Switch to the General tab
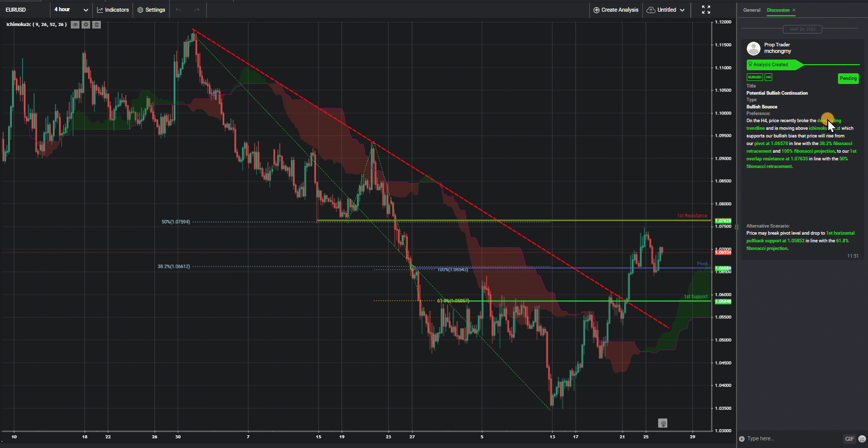This screenshot has width=868, height=448. tap(751, 10)
